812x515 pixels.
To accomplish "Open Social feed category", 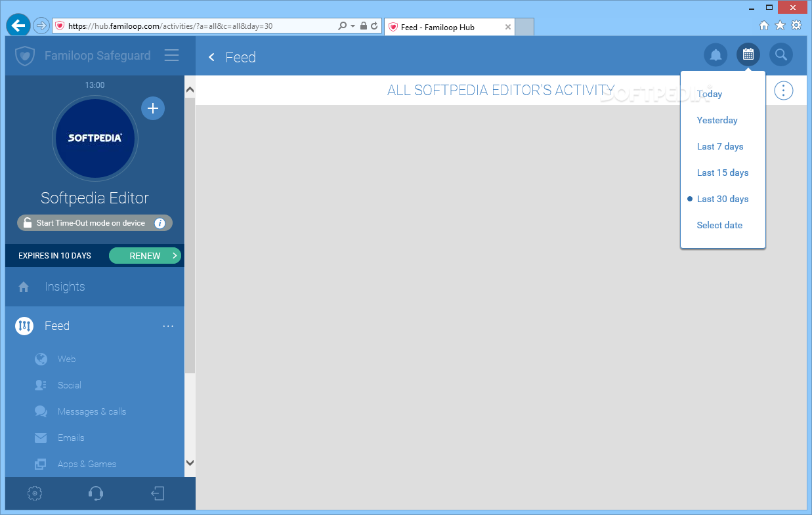I will (69, 385).
